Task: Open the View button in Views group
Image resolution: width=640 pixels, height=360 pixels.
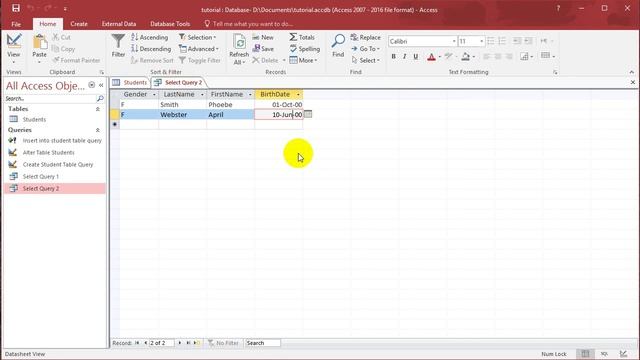Action: (13, 49)
